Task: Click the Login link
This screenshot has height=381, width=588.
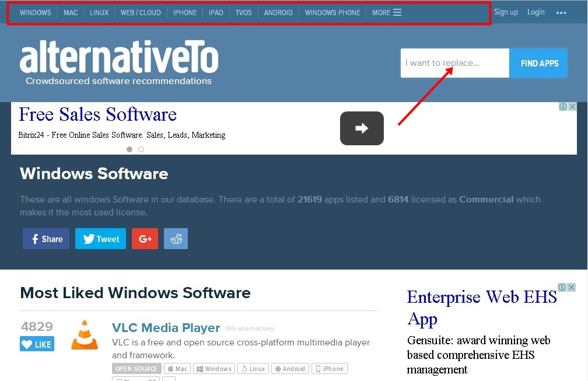Action: (536, 12)
